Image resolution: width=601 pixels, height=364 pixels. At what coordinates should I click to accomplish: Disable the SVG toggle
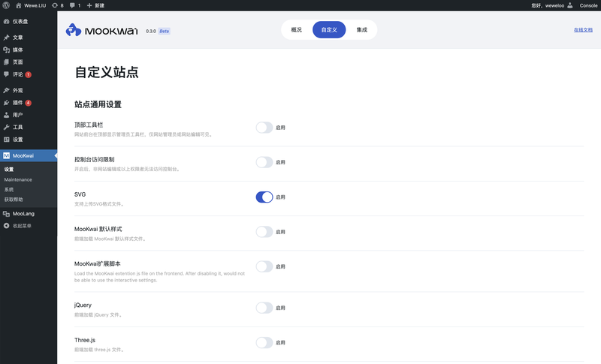coord(264,197)
